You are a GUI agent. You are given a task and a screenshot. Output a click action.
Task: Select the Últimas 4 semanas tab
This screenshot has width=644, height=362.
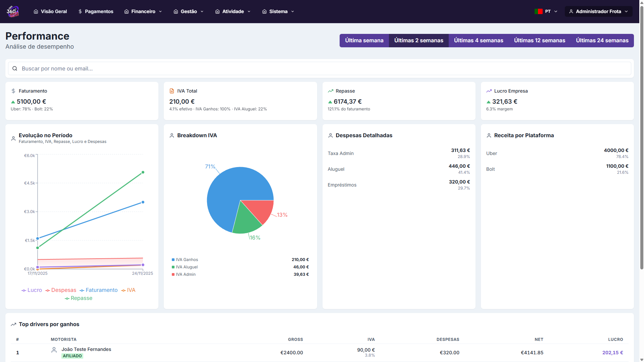(478, 41)
